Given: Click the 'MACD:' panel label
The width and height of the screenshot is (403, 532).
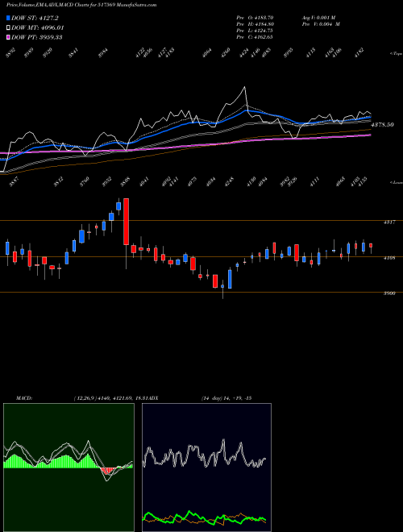Looking at the screenshot, I should [24, 398].
